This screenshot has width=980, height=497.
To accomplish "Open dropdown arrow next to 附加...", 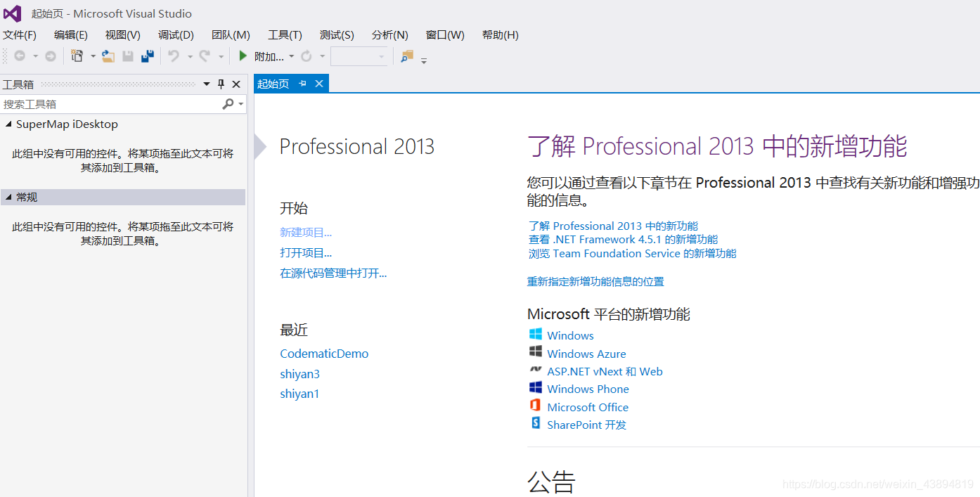I will click(292, 57).
